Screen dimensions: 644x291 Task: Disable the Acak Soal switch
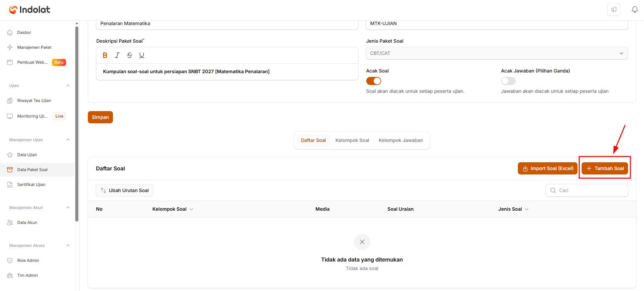tap(374, 81)
